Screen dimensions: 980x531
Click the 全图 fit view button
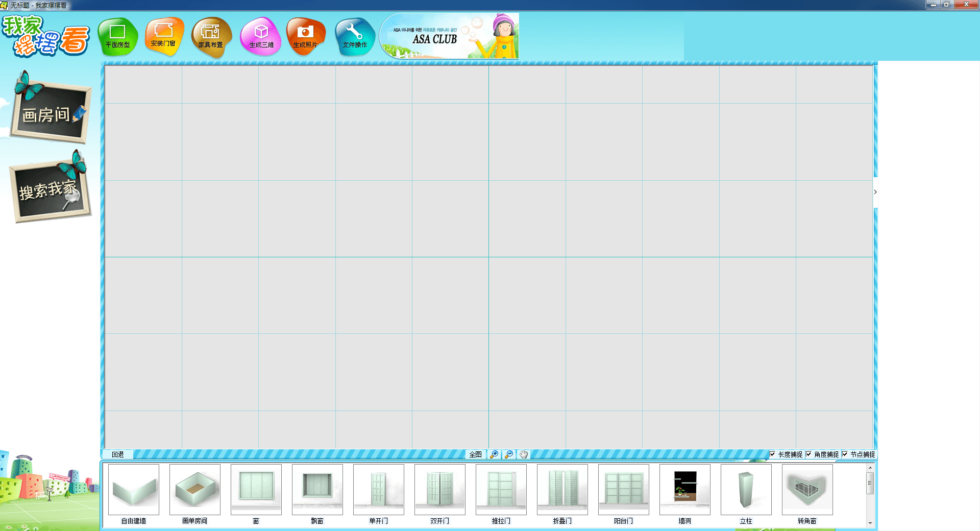pos(475,454)
